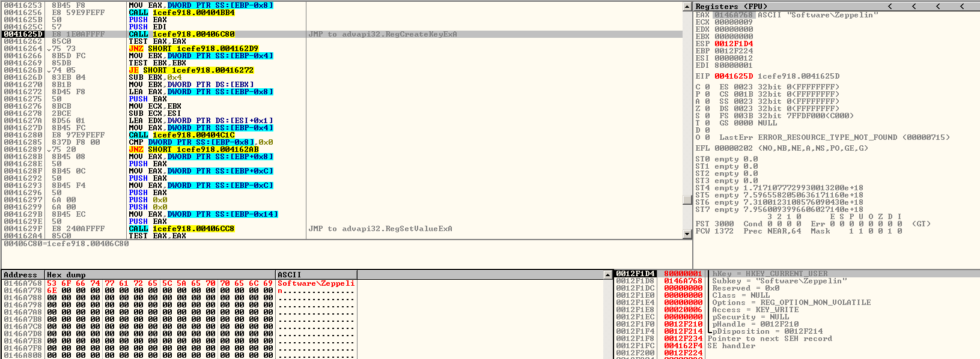The image size is (980, 359).
Task: Select the LastErr ERROR_RESOURCE_TYPE_NOT_FOUND line
Action: coord(835,137)
